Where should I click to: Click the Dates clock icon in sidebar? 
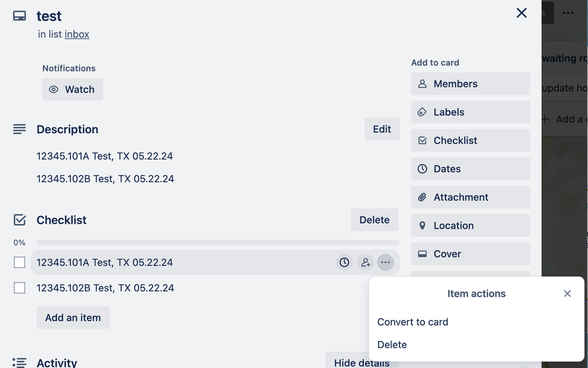point(422,169)
